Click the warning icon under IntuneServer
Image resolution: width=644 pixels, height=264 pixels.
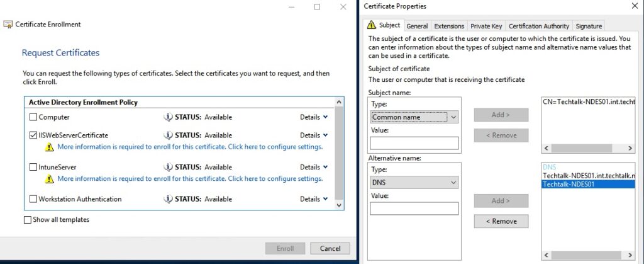pyautogui.click(x=50, y=179)
